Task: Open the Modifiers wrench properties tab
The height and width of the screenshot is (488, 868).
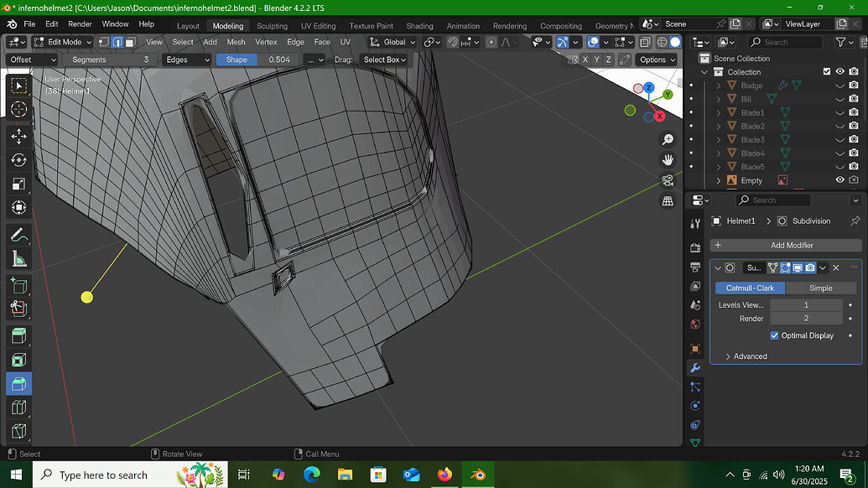Action: [x=695, y=368]
